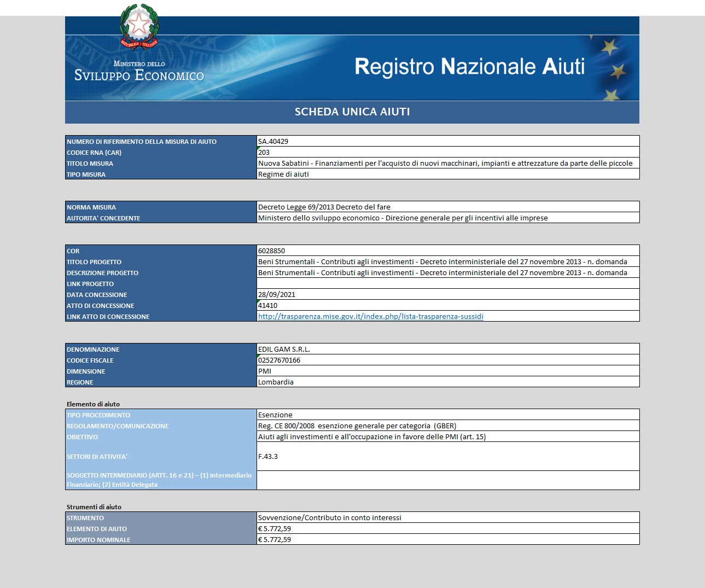
Task: Select the F.43.3 activity sector cell
Action: pyautogui.click(x=448, y=456)
